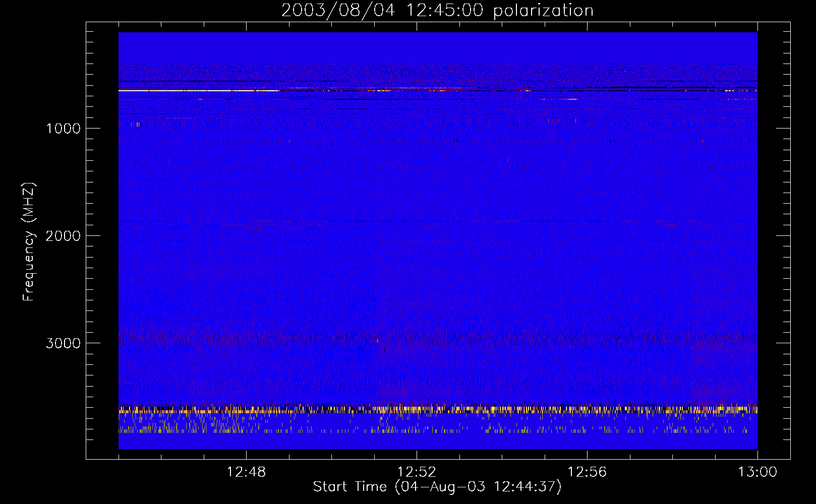Click the '13:00' time axis label
Viewport: 816px width, 504px height.
pyautogui.click(x=757, y=472)
